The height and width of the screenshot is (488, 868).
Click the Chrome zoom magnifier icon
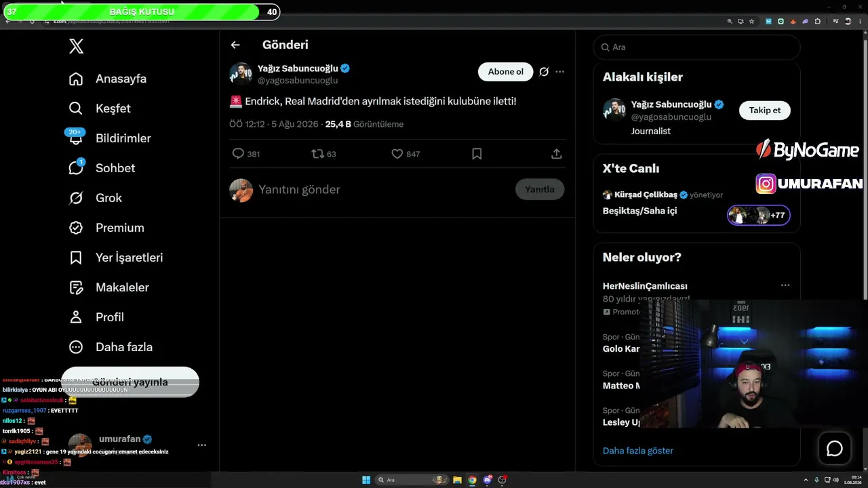[x=730, y=21]
